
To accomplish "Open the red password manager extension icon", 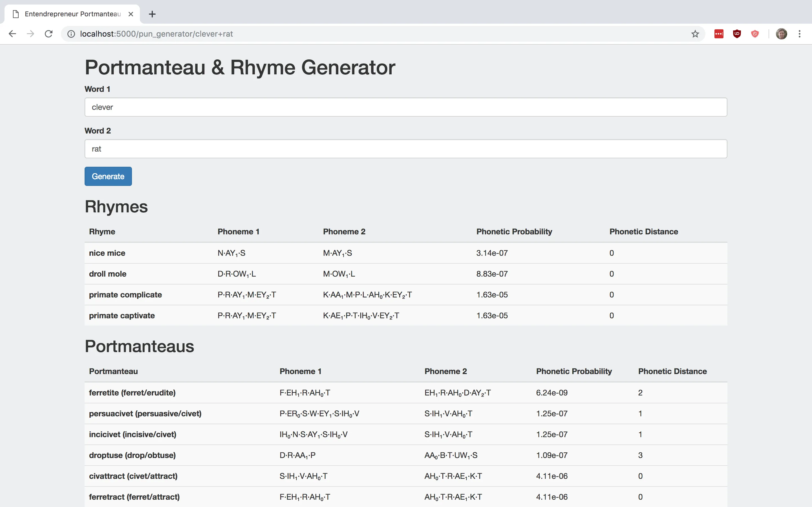I will (x=719, y=34).
